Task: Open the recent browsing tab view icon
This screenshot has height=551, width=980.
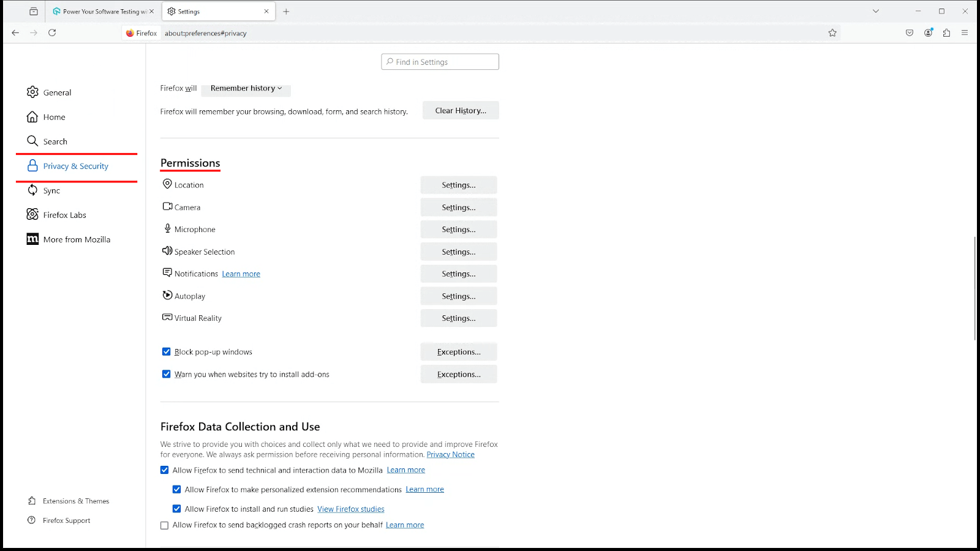Action: tap(34, 12)
